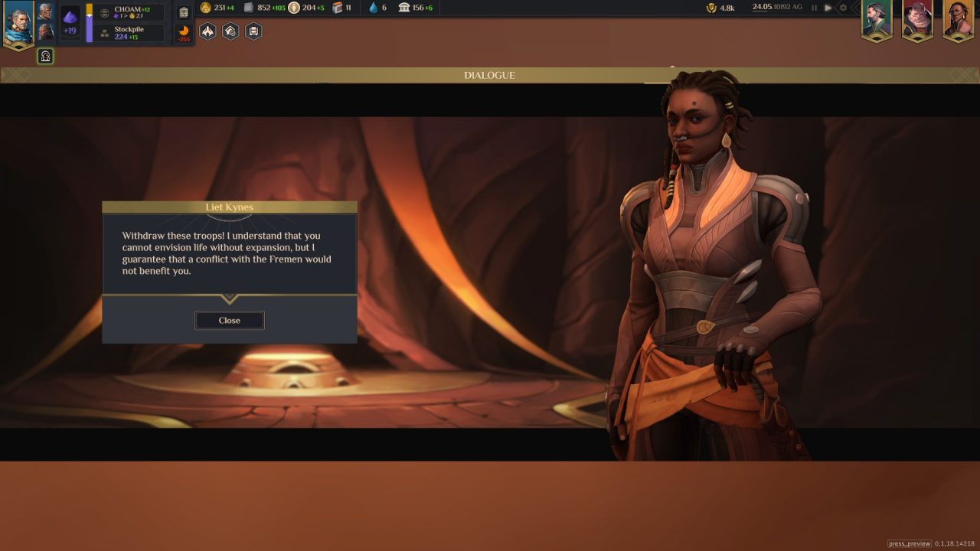This screenshot has height=551, width=980.
Task: Click the Hegemony score trophy icon
Action: click(711, 8)
